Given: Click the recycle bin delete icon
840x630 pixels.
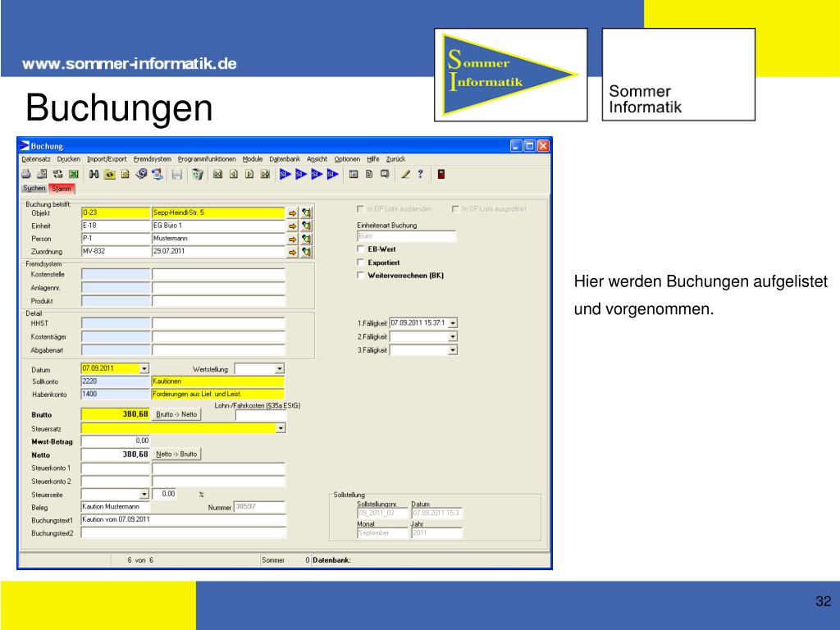Looking at the screenshot, I should (198, 174).
